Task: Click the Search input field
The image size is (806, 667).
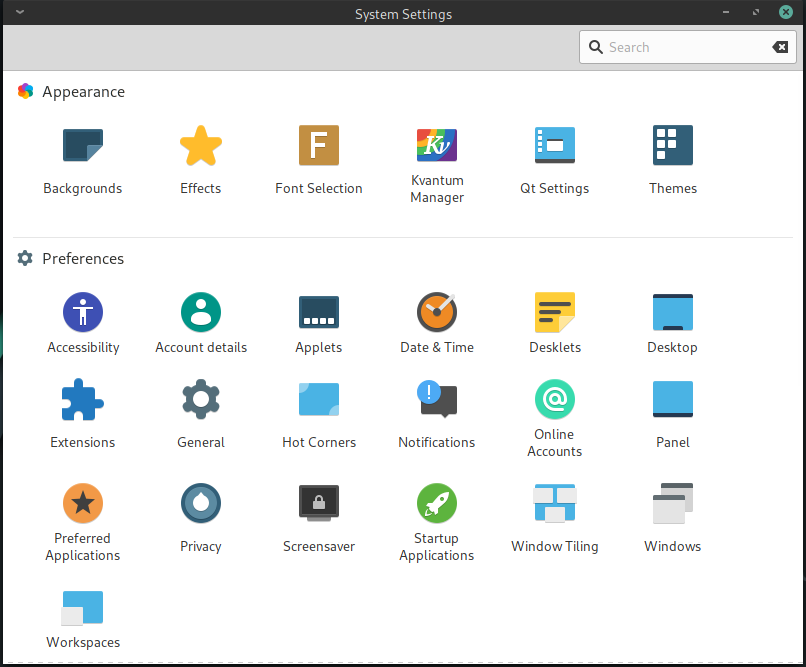Action: (x=680, y=47)
